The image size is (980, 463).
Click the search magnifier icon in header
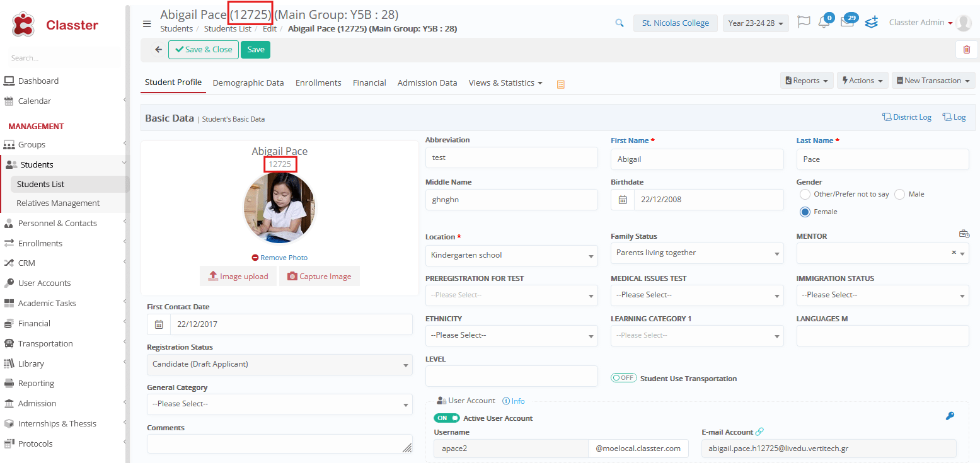(620, 23)
